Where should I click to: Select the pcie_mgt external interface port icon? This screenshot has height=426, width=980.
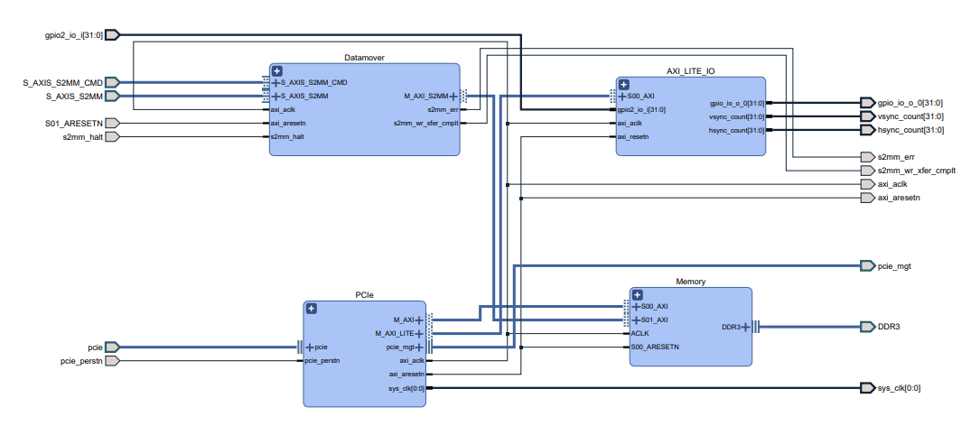click(x=867, y=266)
